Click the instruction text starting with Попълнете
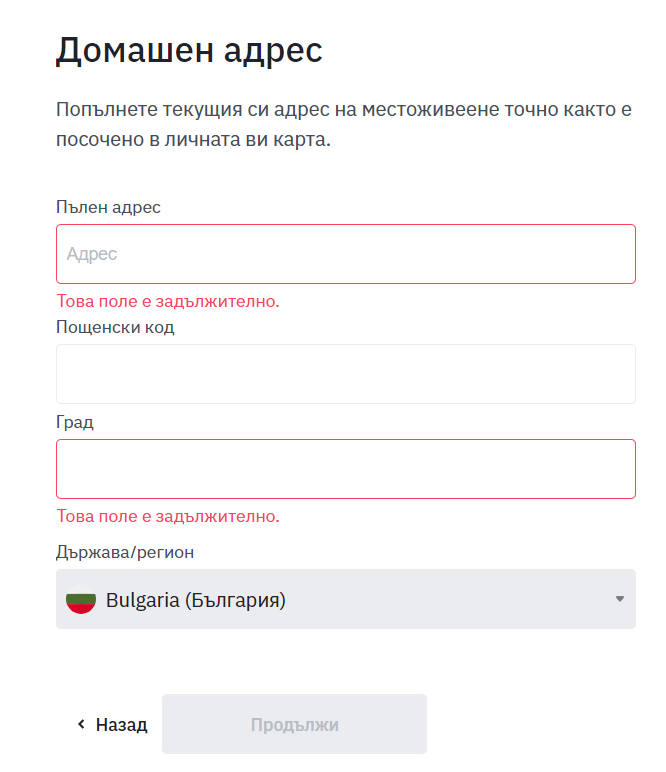This screenshot has width=666, height=772. point(344,124)
